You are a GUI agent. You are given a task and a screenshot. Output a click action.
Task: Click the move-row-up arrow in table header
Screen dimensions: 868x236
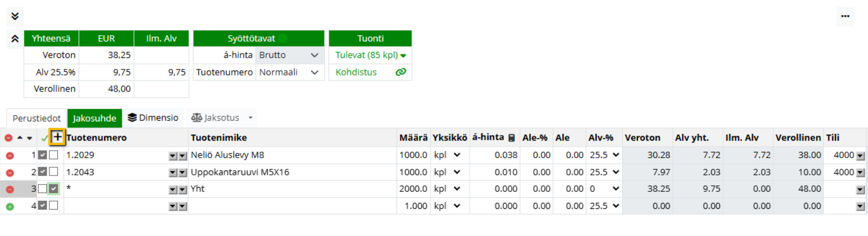click(20, 138)
